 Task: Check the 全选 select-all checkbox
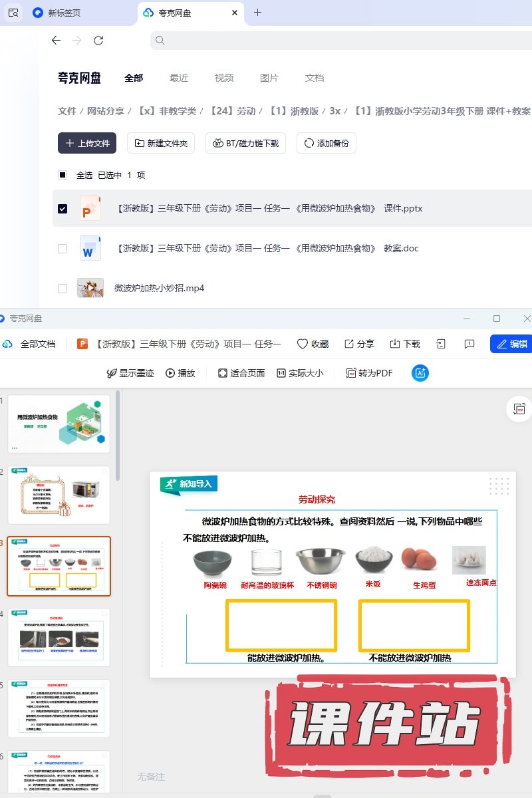coord(63,175)
